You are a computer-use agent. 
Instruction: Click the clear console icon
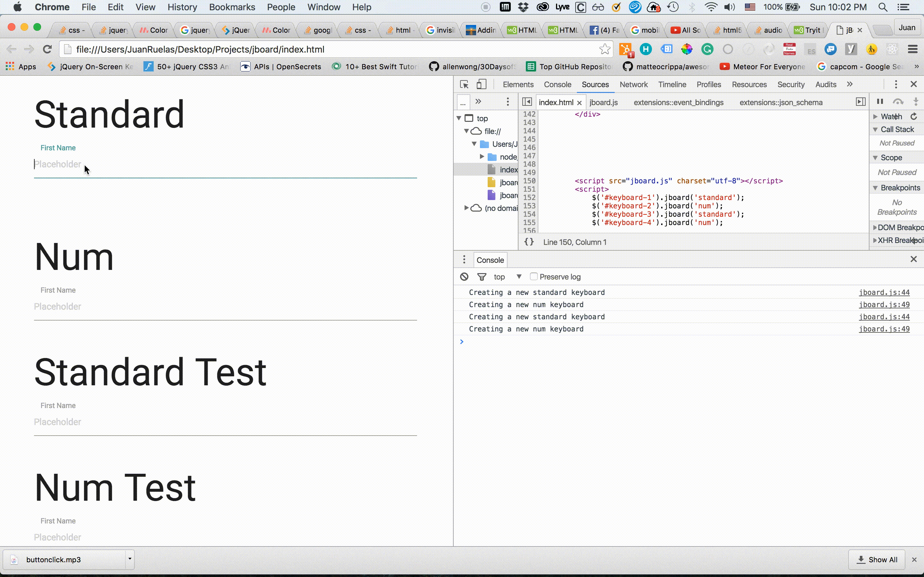point(464,277)
